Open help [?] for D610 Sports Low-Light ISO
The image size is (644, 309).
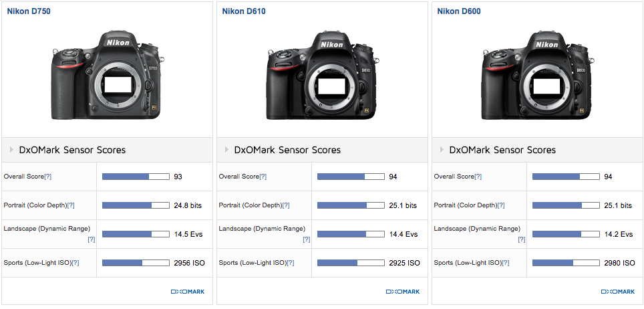[291, 263]
